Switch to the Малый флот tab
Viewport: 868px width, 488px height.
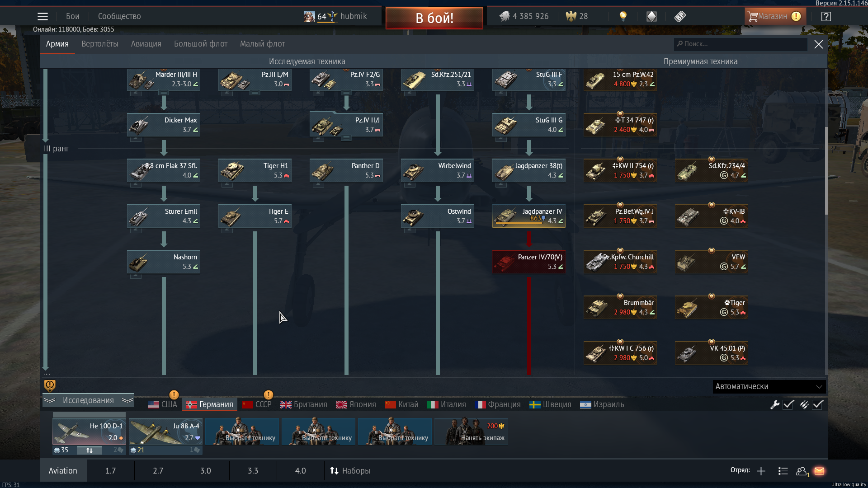pyautogui.click(x=262, y=44)
